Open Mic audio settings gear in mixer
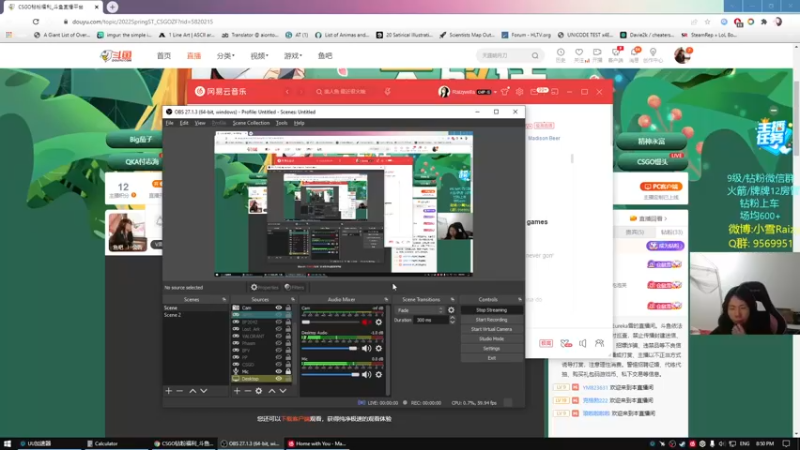 coord(379,374)
